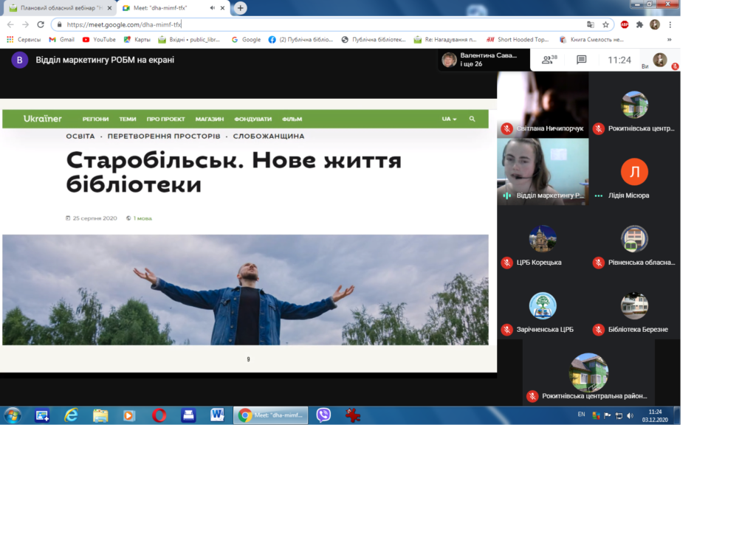The image size is (756, 537).
Task: Open the РЕГІОНИ menu item
Action: [95, 119]
